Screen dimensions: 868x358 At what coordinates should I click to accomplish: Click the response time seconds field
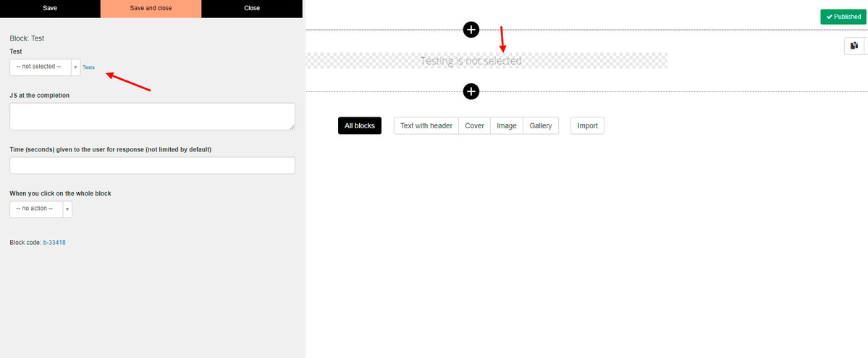(x=152, y=165)
